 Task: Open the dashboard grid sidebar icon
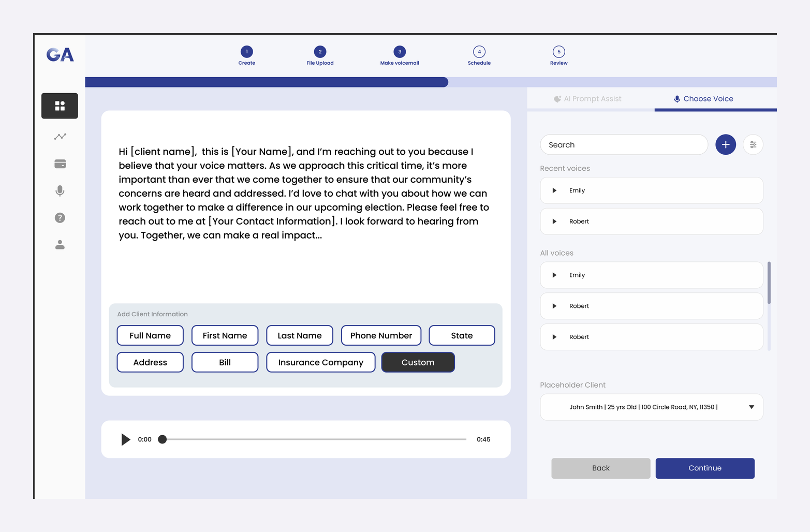(60, 106)
